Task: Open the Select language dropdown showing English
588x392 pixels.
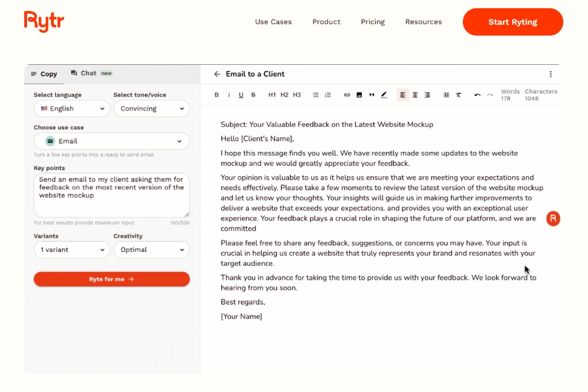Action: 72,108
